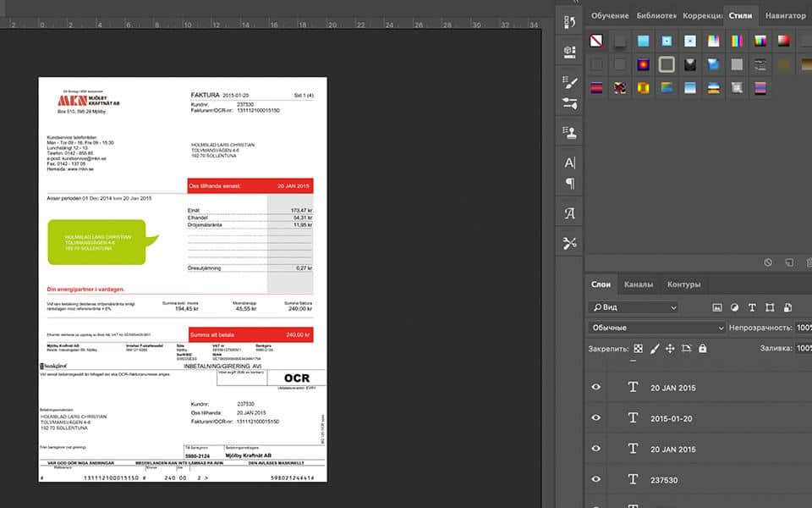This screenshot has height=508, width=812.
Task: Toggle the artboard nesting lock icon
Action: [x=686, y=348]
